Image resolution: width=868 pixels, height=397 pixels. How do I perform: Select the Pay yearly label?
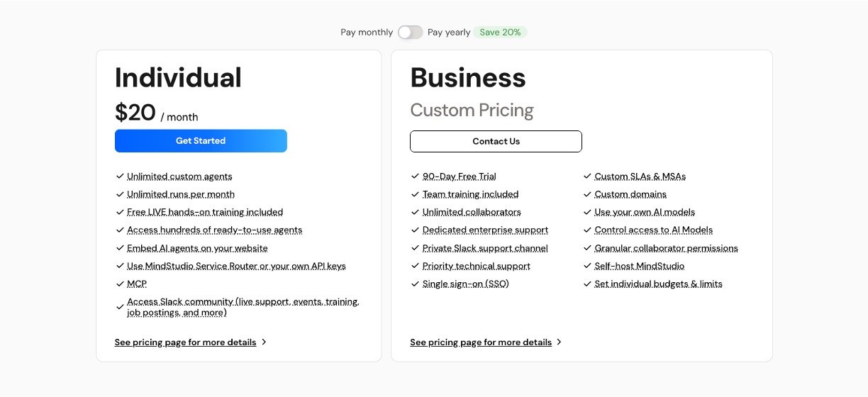(x=449, y=32)
